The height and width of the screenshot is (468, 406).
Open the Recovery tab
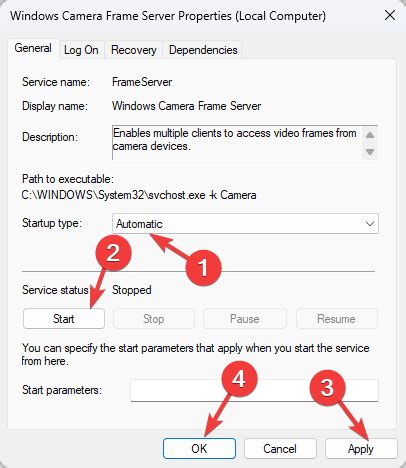(x=134, y=50)
